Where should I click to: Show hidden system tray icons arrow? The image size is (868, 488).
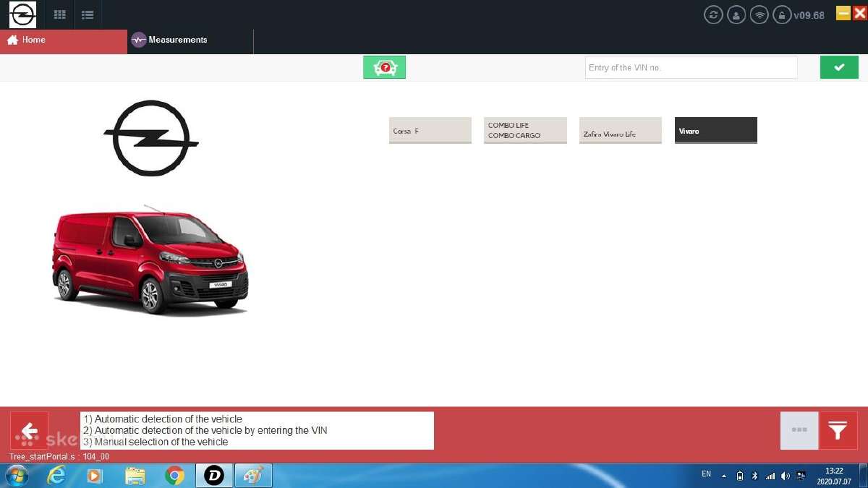[x=724, y=476]
